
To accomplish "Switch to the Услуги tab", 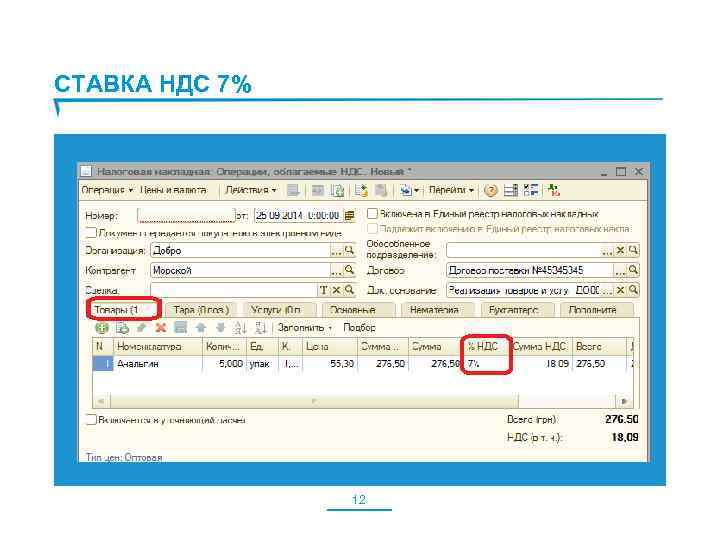I will coord(280,310).
